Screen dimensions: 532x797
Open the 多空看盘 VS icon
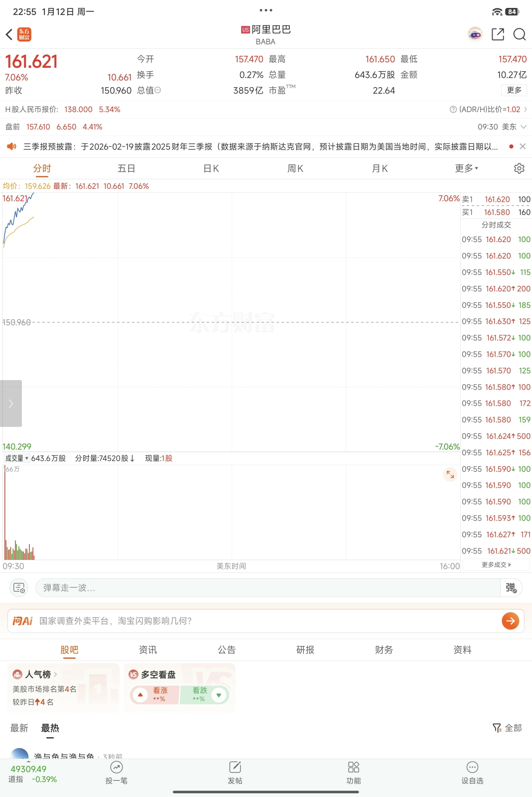coord(133,674)
